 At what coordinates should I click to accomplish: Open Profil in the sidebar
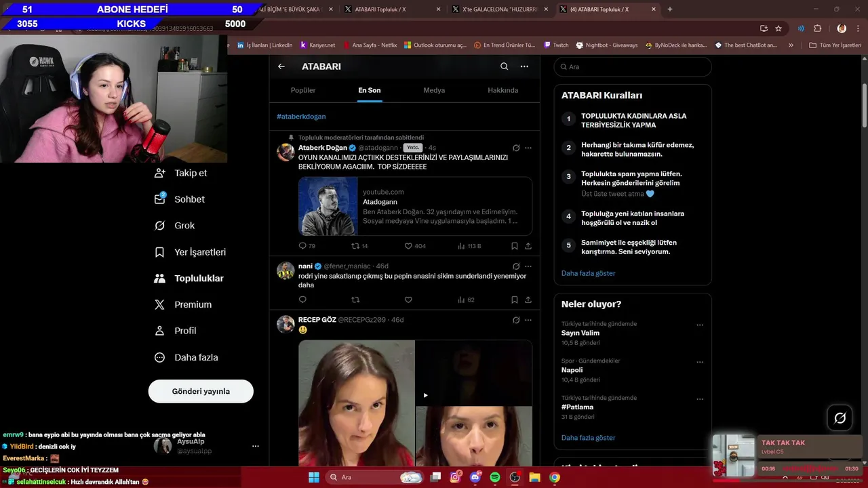175,331
